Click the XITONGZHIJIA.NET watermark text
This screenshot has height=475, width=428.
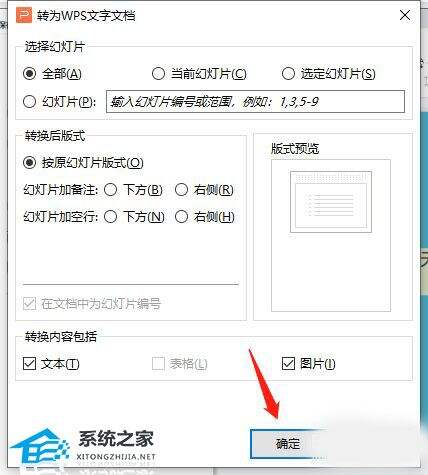(116, 456)
